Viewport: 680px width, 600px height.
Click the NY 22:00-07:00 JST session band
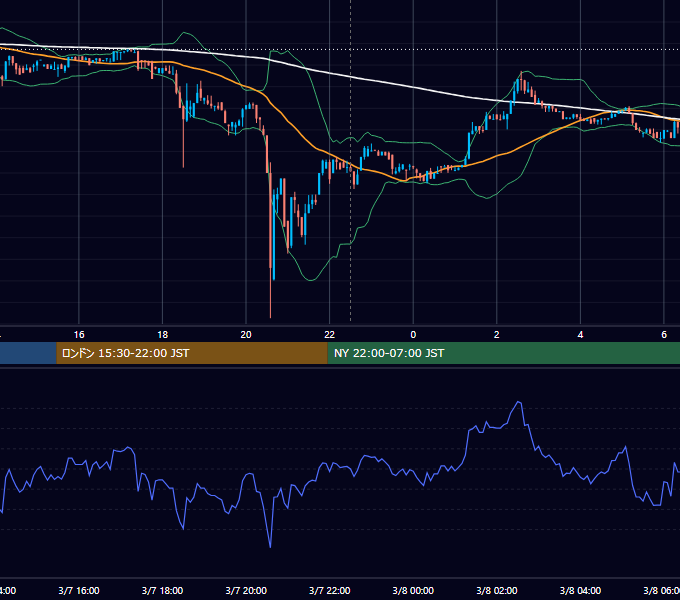point(503,353)
